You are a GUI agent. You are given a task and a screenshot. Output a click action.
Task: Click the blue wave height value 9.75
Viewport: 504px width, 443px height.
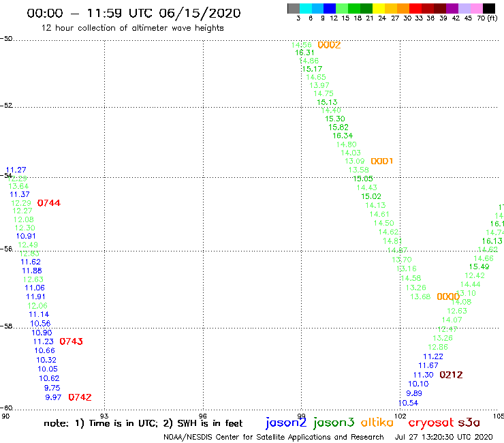(x=52, y=388)
